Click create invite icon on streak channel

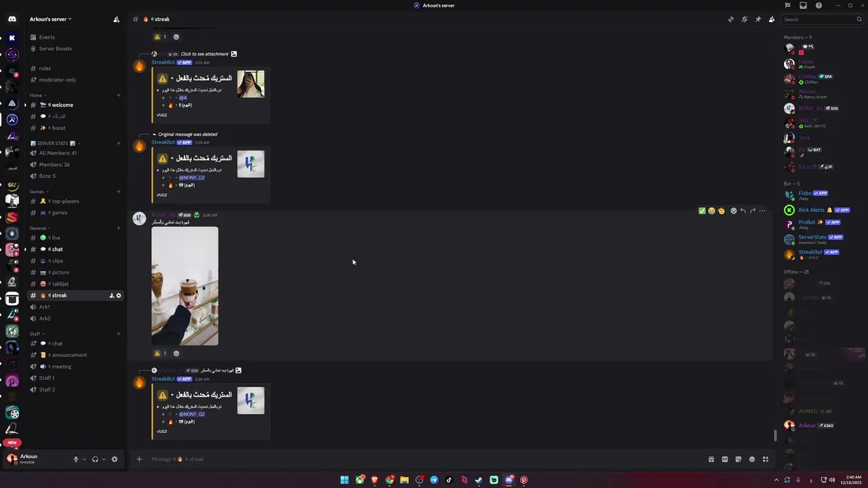pyautogui.click(x=112, y=296)
